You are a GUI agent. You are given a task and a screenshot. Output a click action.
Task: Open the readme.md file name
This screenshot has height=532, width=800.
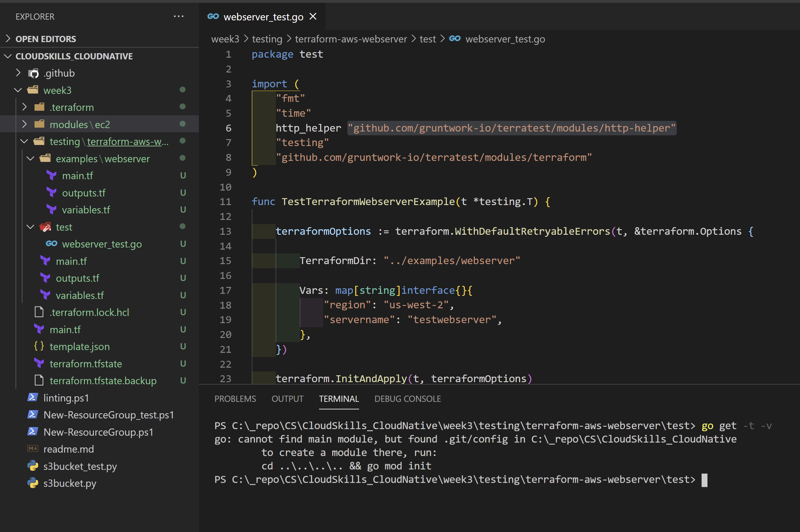coord(68,449)
